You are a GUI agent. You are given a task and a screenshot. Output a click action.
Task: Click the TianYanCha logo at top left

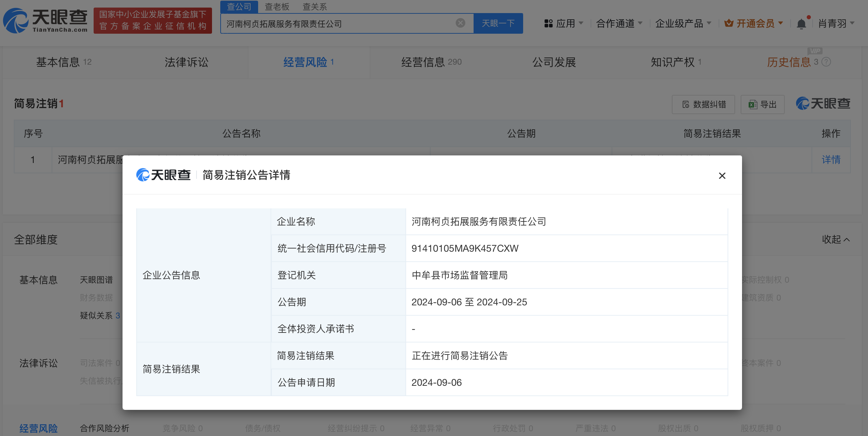(45, 21)
